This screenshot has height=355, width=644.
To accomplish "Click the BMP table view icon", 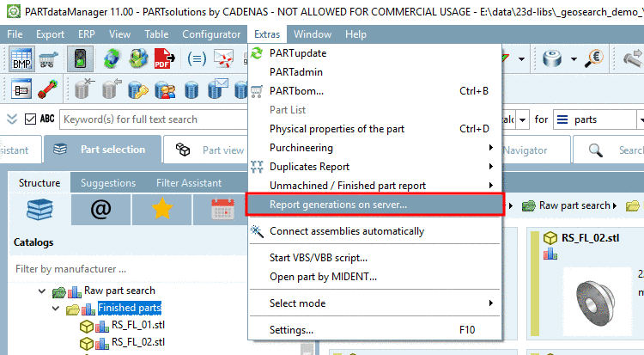I will coord(21,59).
